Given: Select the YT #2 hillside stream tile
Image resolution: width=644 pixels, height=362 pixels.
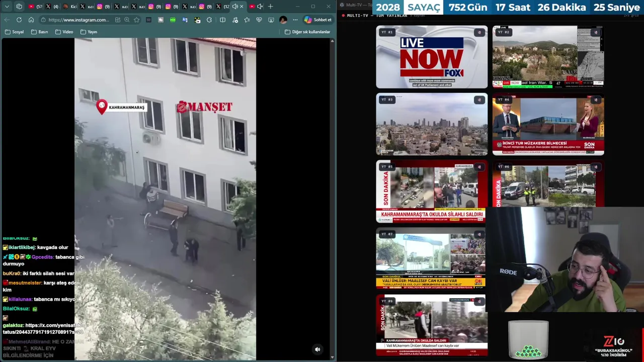Looking at the screenshot, I should [548, 57].
